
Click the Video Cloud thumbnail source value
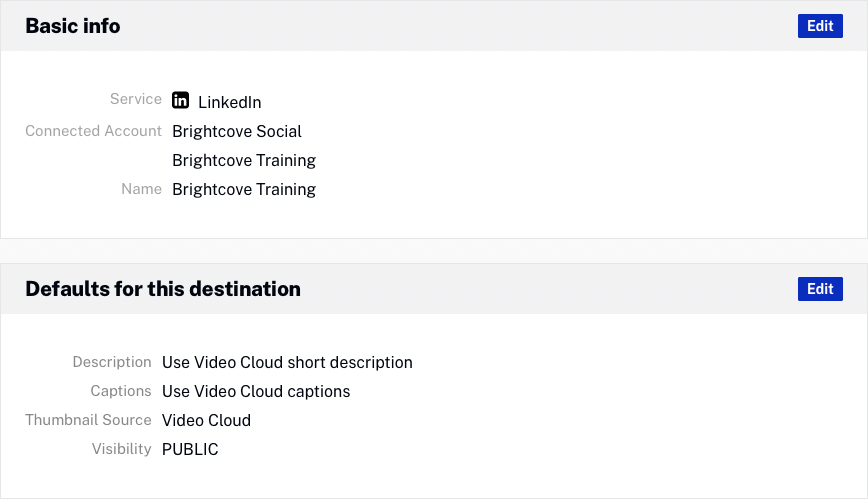(x=206, y=420)
